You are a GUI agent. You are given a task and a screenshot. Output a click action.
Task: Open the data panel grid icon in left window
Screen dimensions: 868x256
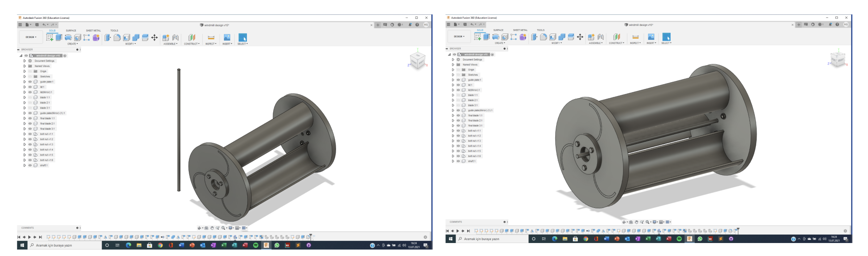pos(20,25)
